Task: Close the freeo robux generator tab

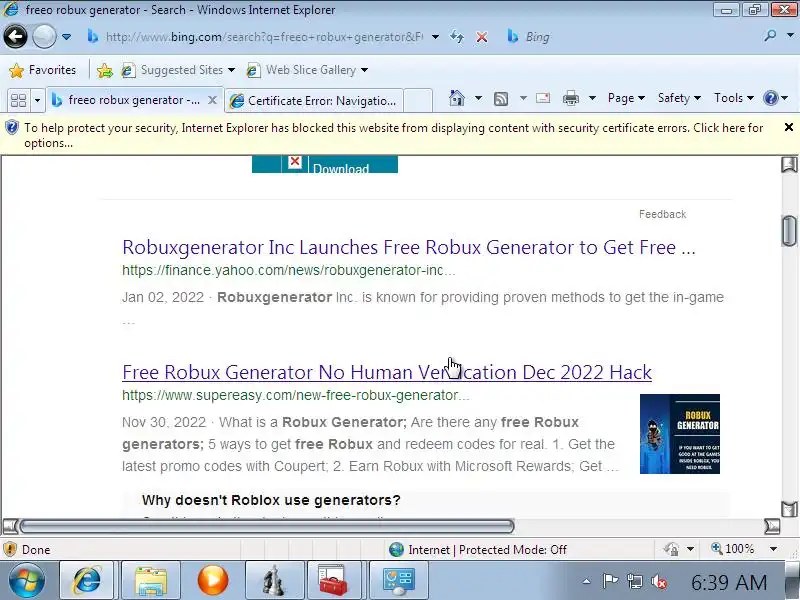Action: 212,100
